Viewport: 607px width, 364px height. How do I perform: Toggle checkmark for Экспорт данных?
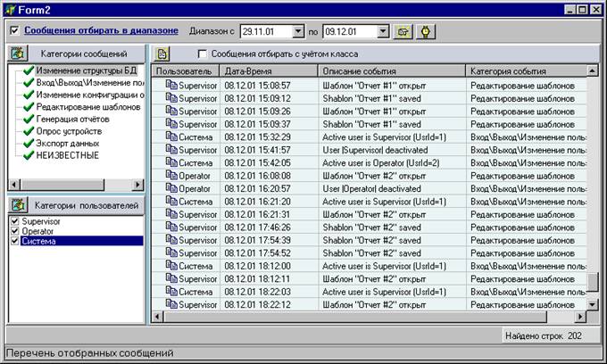point(29,143)
